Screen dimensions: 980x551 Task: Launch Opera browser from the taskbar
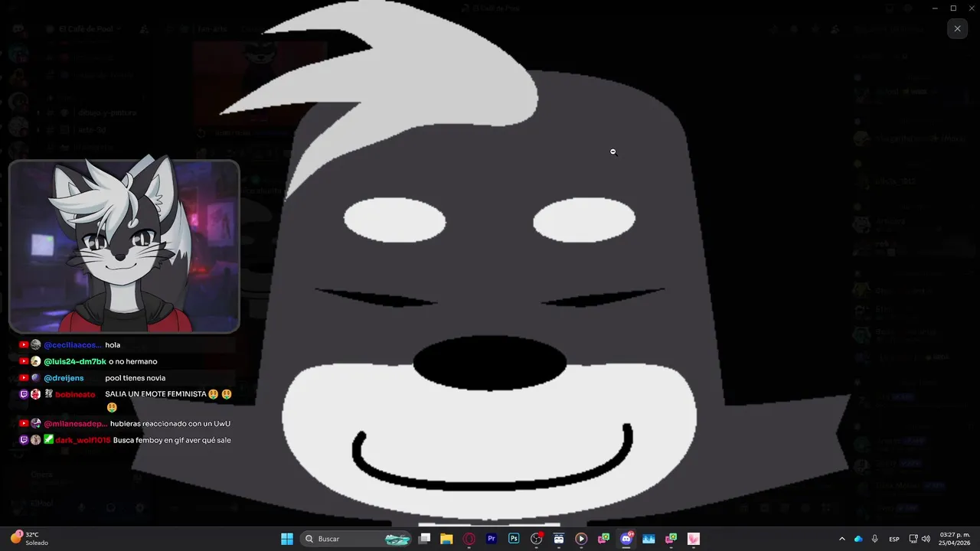click(469, 539)
